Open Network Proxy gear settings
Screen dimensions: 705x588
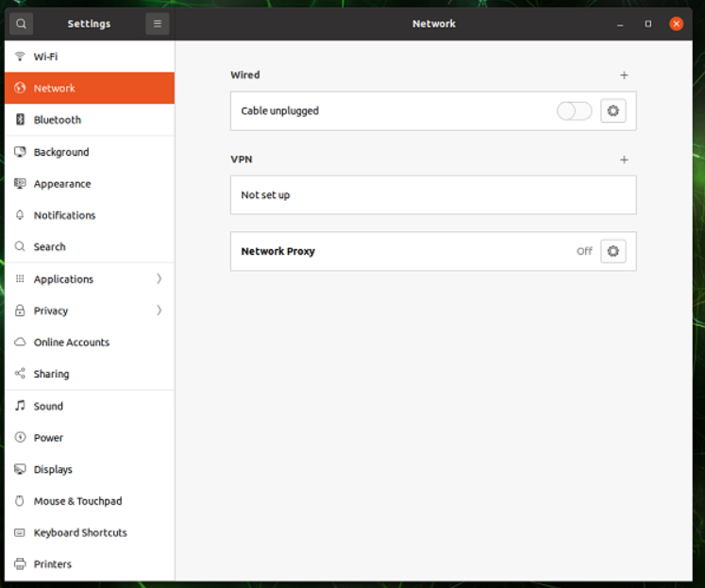tap(613, 251)
